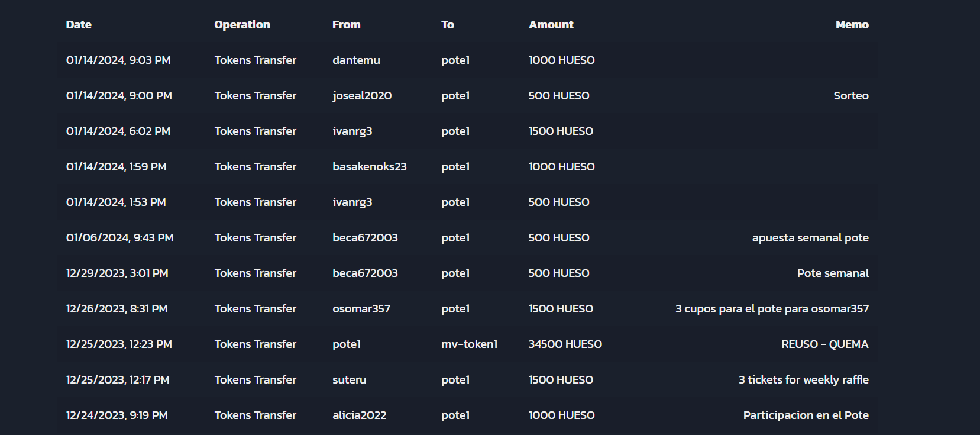Screen dimensions: 980x435
Task: Select the 01/14/2024, 9:03 PM transfer row
Action: pos(467,60)
